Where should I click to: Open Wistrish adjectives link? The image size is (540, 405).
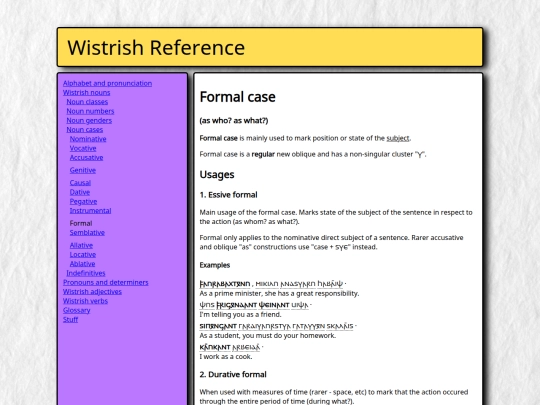point(92,292)
